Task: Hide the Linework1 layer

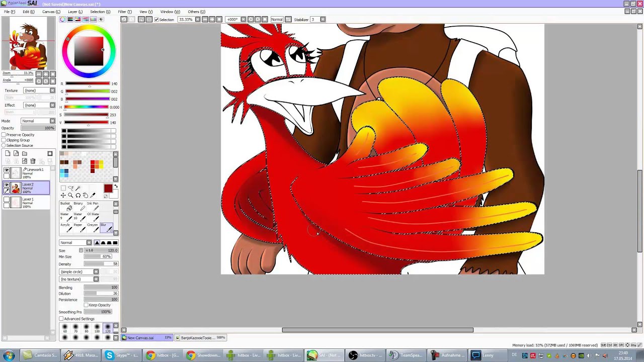Action: click(7, 170)
